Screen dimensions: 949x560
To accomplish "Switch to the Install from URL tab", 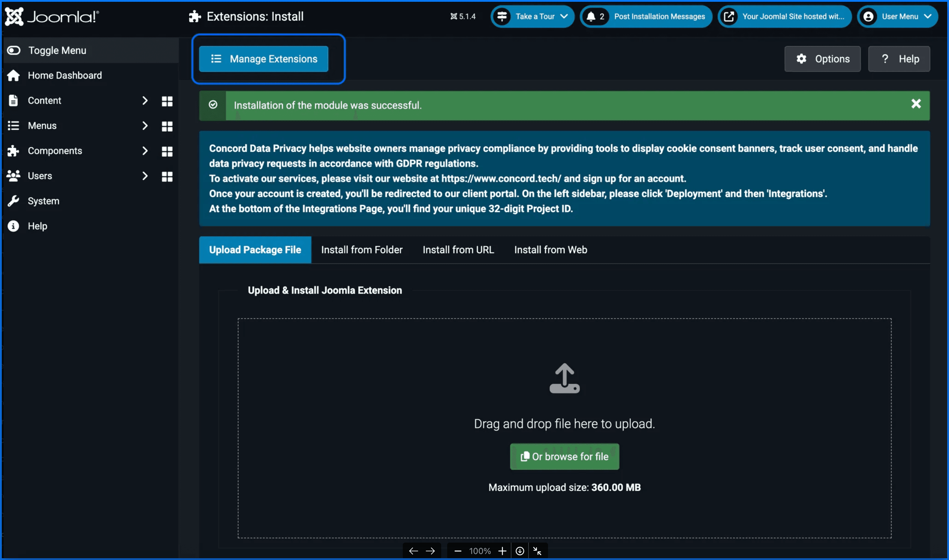I will 458,249.
